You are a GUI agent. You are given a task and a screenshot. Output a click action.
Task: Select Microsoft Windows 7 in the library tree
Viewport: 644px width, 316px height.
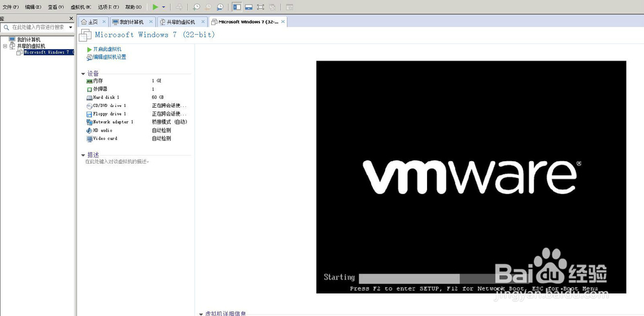pos(48,52)
